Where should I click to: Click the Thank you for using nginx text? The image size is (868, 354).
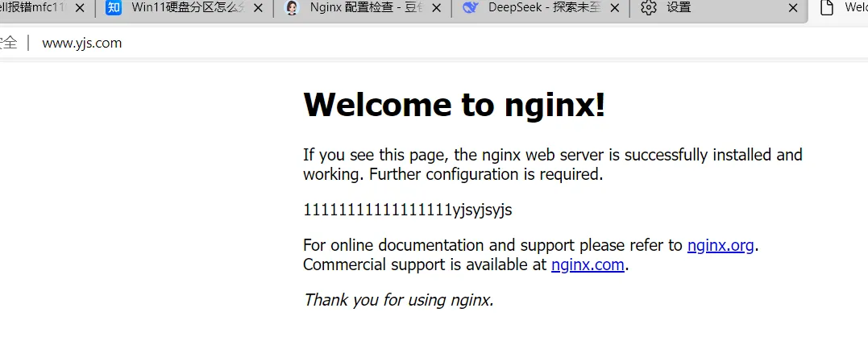point(398,300)
